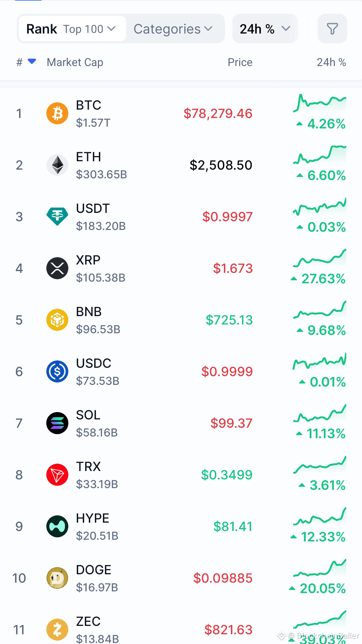Tap the Solana SOL coin icon
This screenshot has width=362, height=644.
(x=57, y=423)
